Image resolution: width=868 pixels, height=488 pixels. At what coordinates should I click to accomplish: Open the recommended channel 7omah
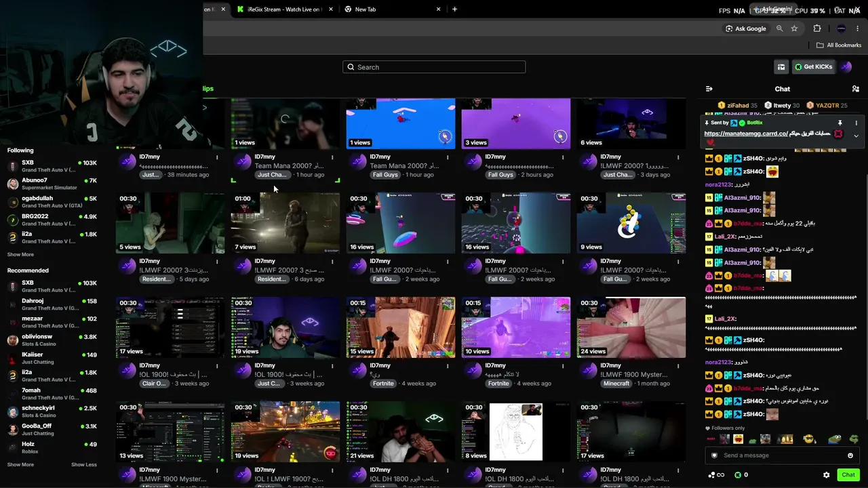(x=52, y=394)
